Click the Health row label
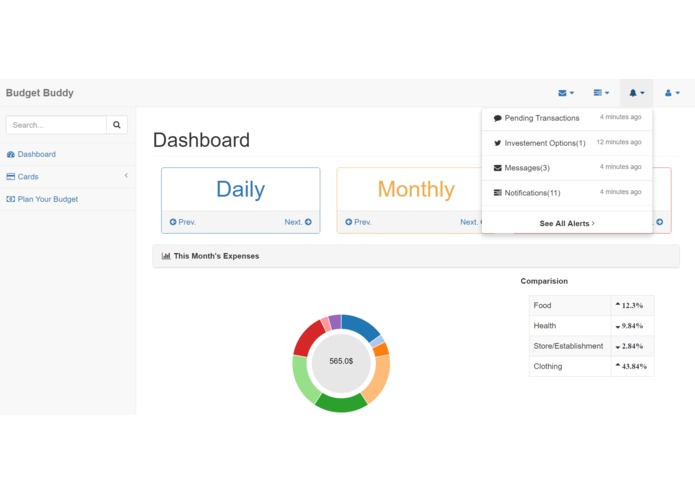This screenshot has height=494, width=695. (x=545, y=326)
